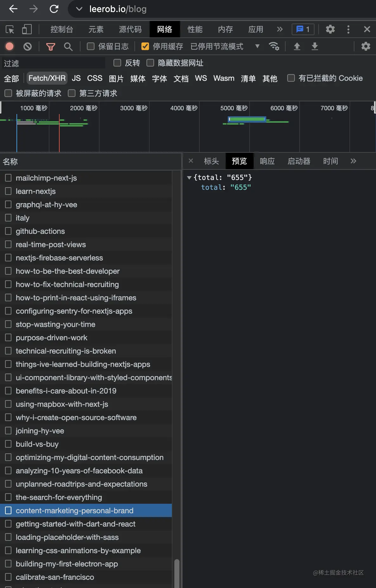The width and height of the screenshot is (376, 588).
Task: Open network panel settings gear
Action: [366, 46]
